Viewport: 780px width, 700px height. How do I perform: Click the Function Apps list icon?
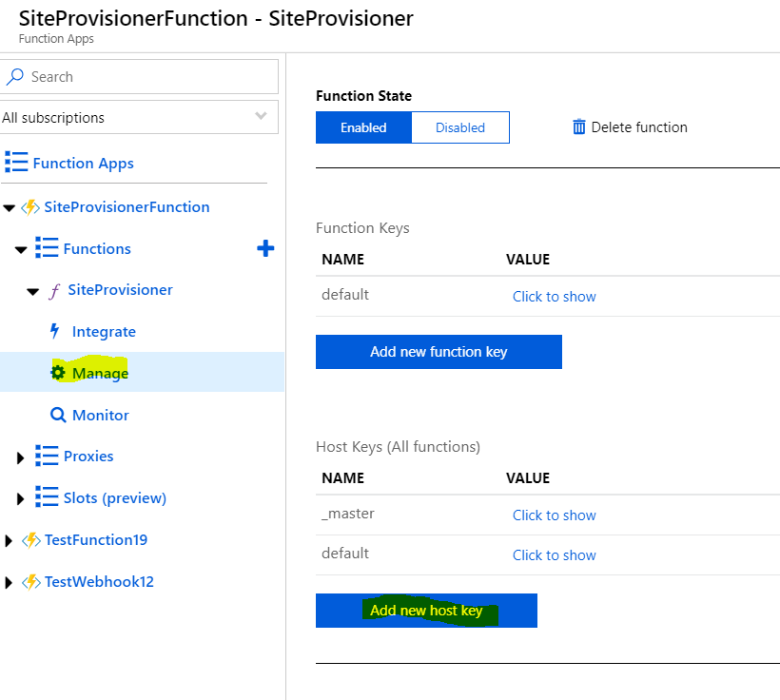click(16, 163)
